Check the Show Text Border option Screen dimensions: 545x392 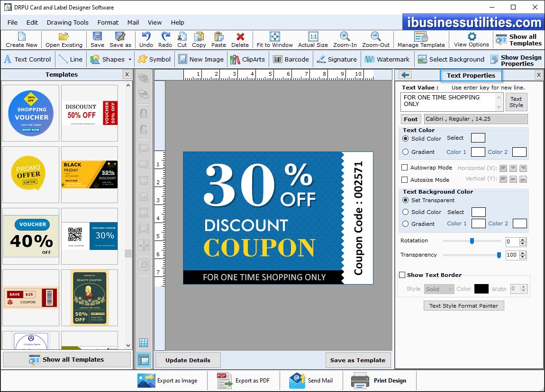click(402, 275)
